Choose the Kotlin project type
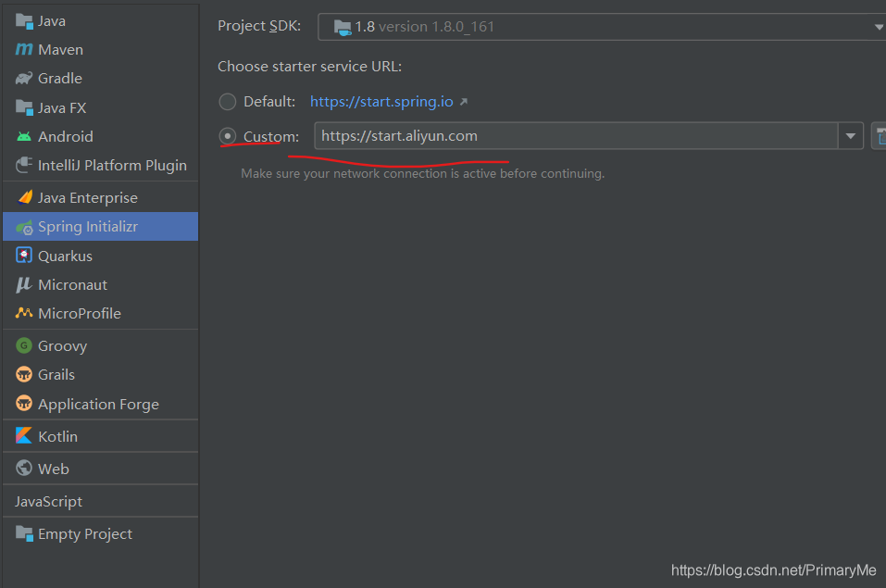This screenshot has width=886, height=588. [x=101, y=436]
